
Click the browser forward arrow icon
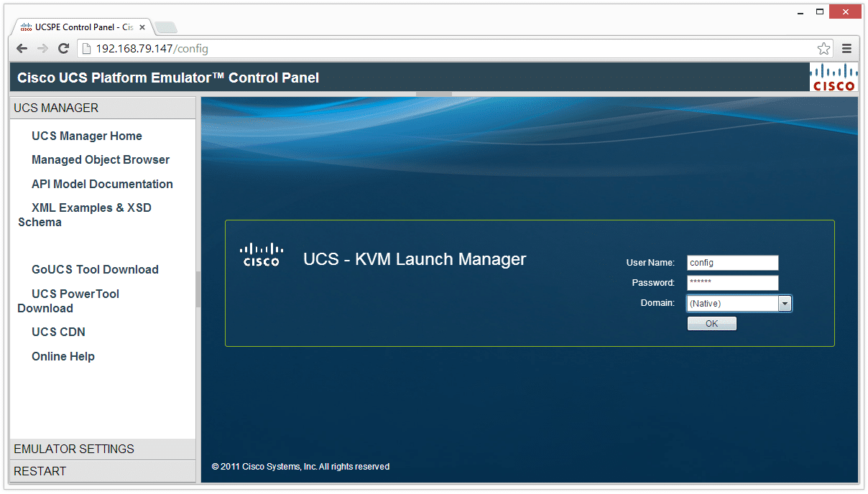[x=42, y=49]
